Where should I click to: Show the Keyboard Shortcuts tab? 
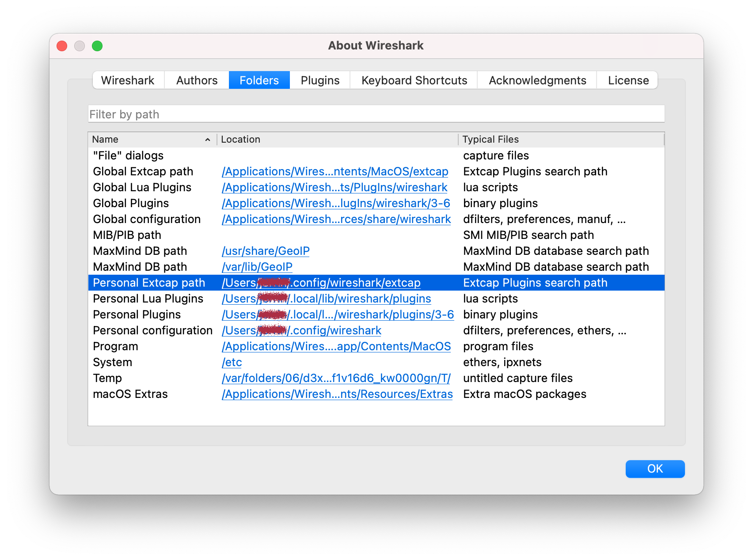[414, 80]
